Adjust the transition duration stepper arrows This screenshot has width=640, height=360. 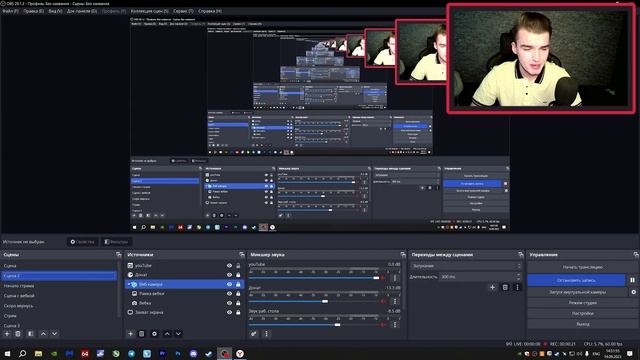pos(519,277)
